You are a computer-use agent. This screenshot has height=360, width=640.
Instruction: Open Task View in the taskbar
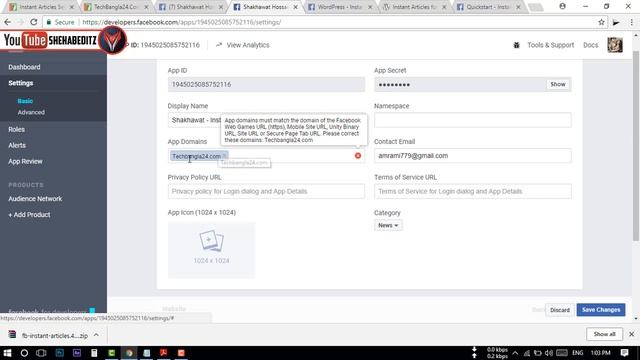(x=41, y=353)
